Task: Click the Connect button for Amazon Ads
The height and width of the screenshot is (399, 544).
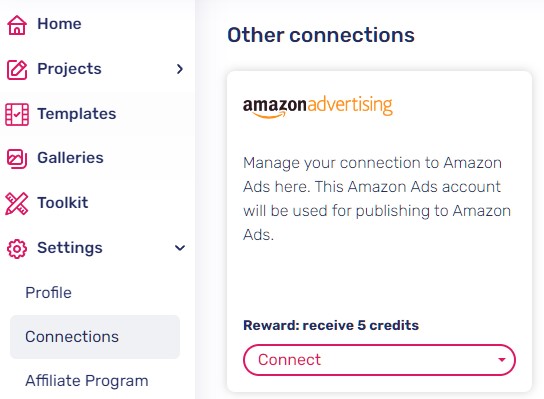Action: pos(379,359)
